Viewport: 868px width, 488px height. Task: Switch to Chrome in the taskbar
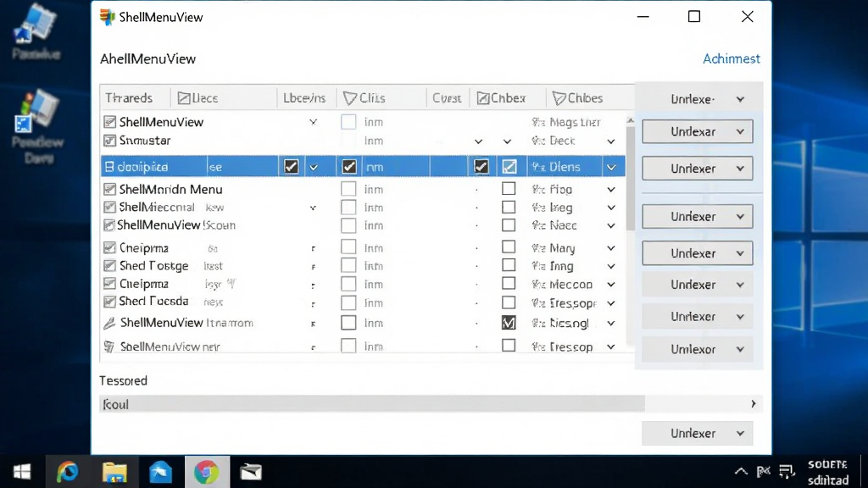pyautogui.click(x=207, y=472)
